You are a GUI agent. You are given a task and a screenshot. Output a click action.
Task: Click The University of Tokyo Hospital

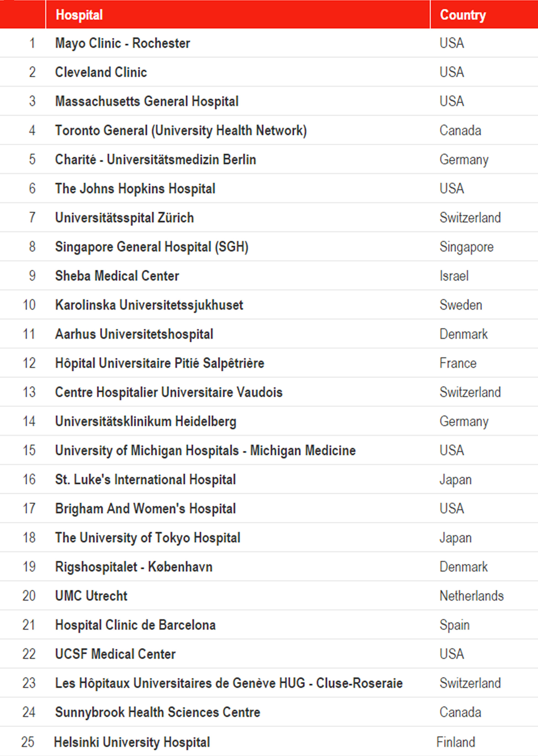point(148,538)
